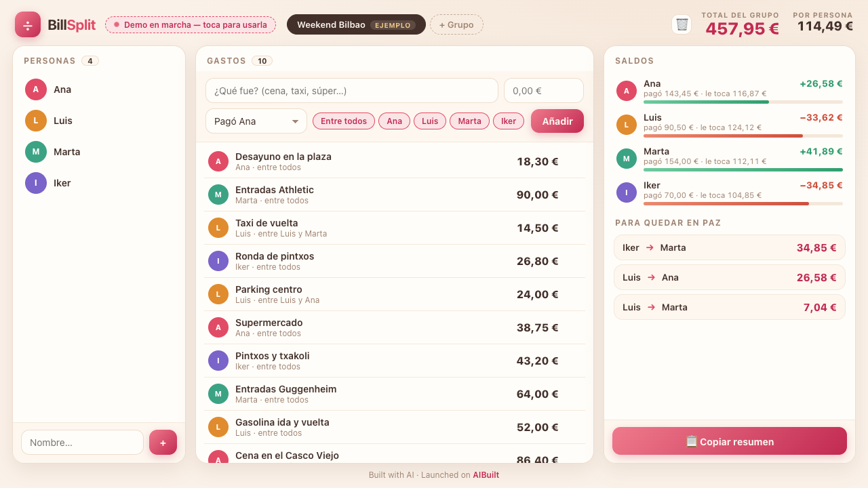The width and height of the screenshot is (868, 488).
Task: Click the '52,00 €' gasolina amount
Action: click(x=538, y=427)
